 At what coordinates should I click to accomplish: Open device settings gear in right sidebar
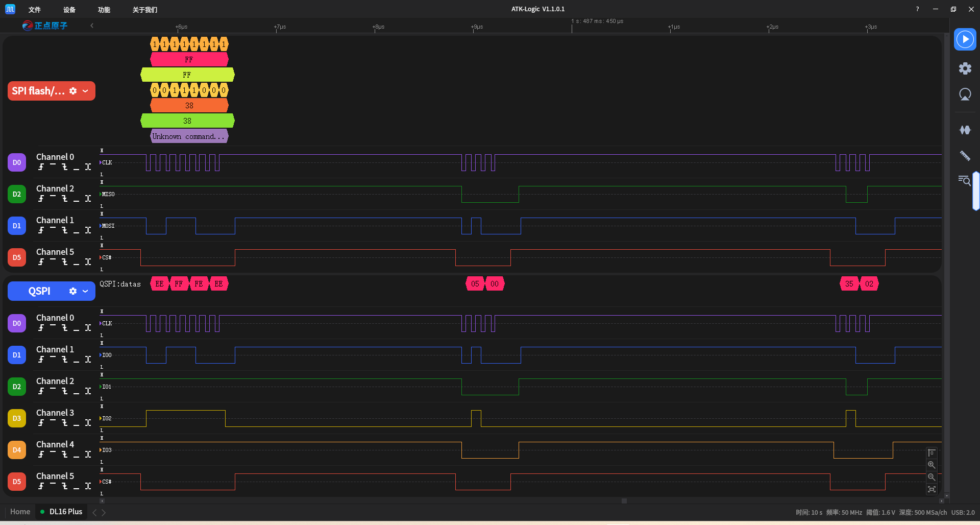point(965,68)
